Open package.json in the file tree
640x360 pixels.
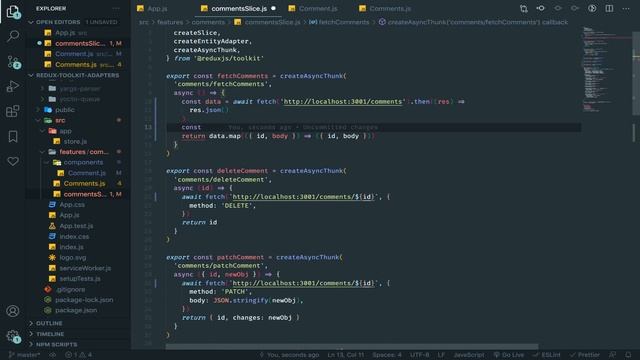tap(76, 310)
